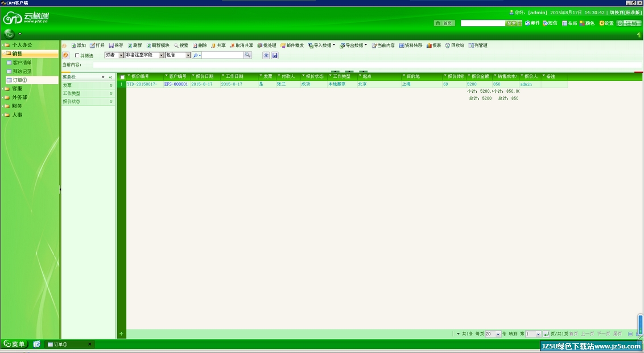Image resolution: width=644 pixels, height=353 pixels.
Task: Check the select-all checkbox in the grid header
Action: (x=122, y=77)
